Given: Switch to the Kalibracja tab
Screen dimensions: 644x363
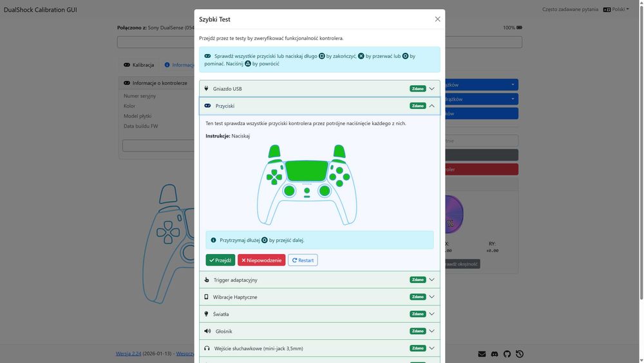Looking at the screenshot, I should 139,65.
